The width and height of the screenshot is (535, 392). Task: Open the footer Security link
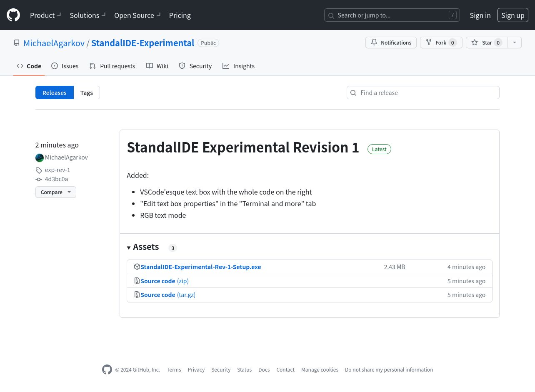pyautogui.click(x=221, y=370)
